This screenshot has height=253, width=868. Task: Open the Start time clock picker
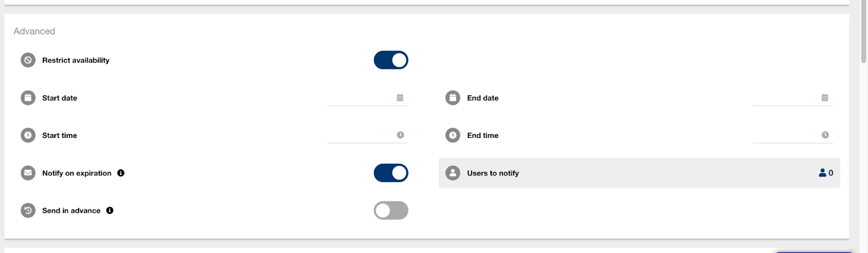tap(400, 135)
